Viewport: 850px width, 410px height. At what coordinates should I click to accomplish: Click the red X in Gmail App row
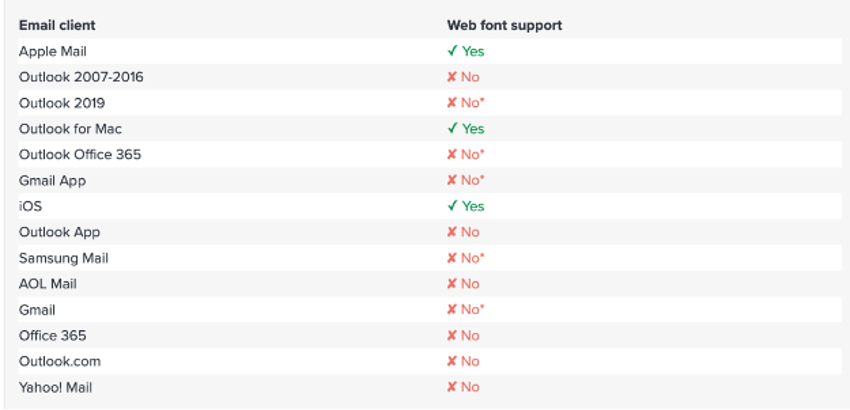tap(452, 181)
